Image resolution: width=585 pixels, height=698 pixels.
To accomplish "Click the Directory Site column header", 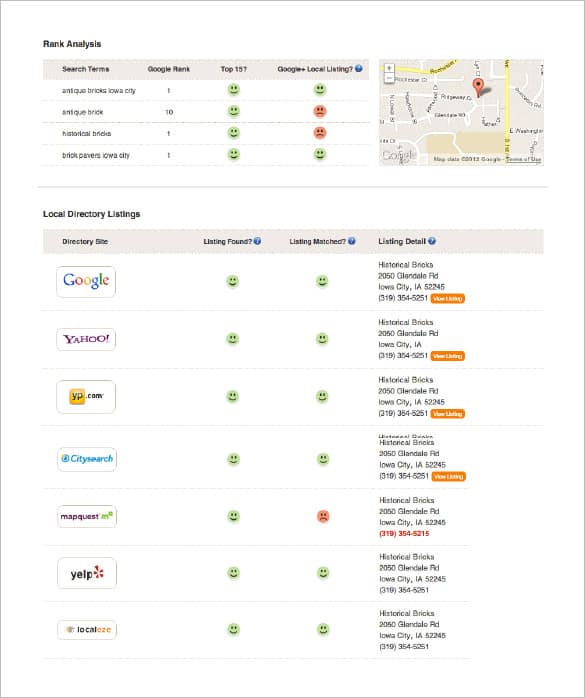I will [85, 241].
